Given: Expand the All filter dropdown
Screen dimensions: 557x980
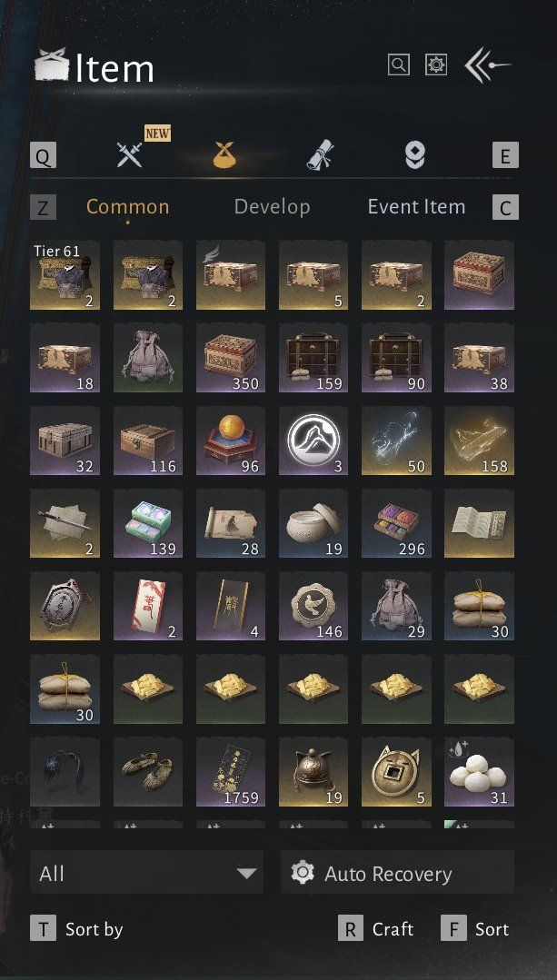Looking at the screenshot, I should coord(147,873).
